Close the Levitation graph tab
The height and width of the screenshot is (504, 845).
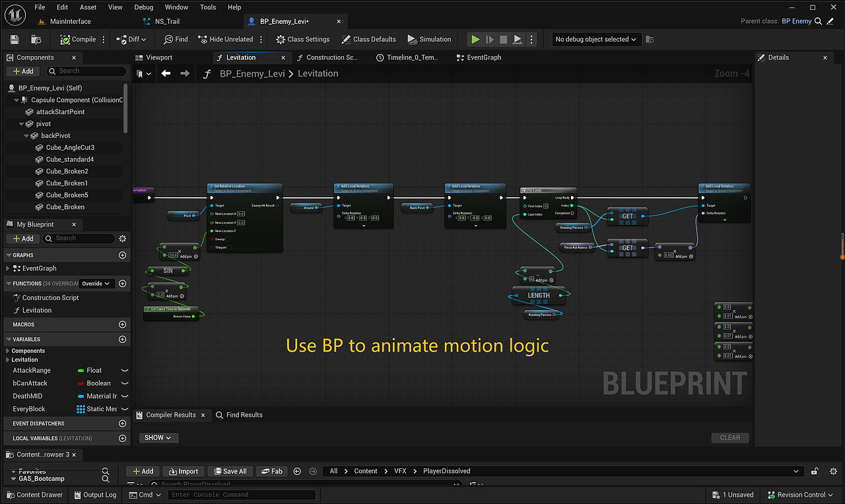(283, 58)
